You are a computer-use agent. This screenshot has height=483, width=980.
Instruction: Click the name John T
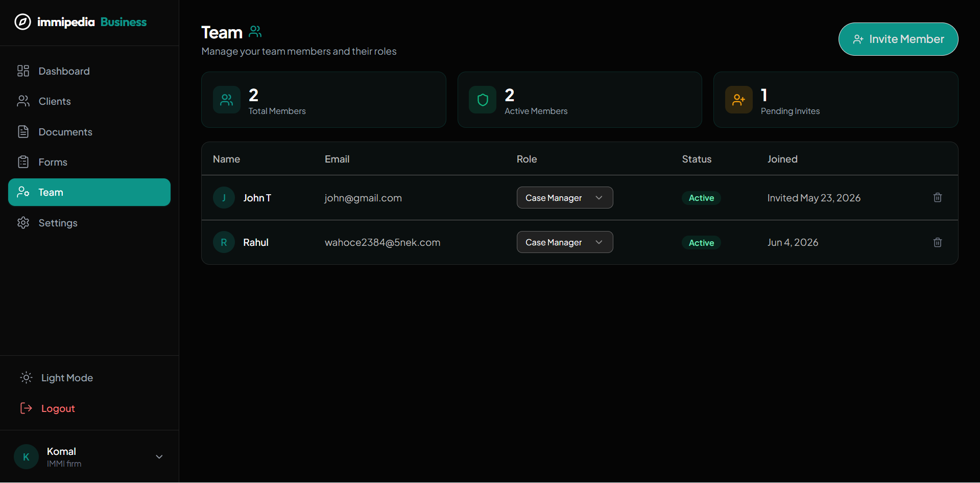[x=257, y=198]
